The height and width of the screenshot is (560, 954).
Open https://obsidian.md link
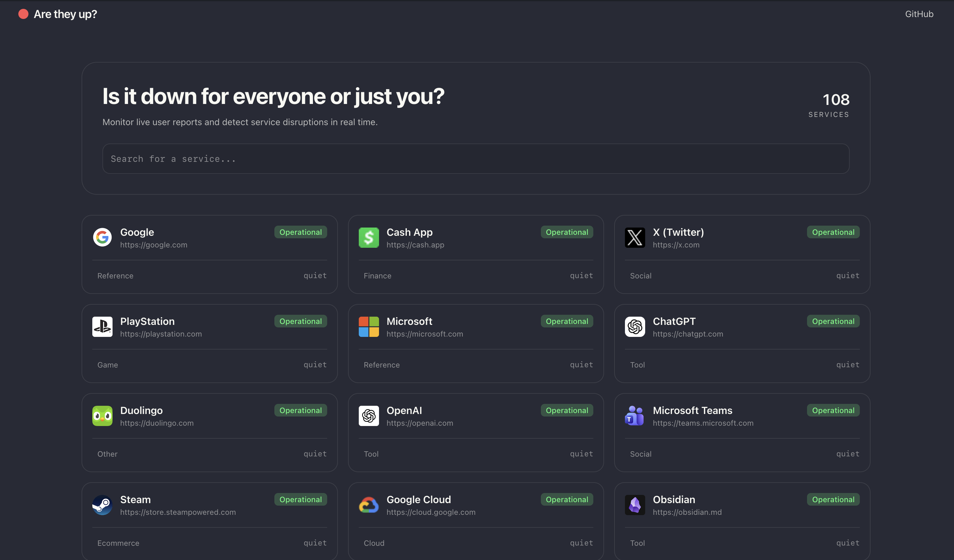pos(687,512)
